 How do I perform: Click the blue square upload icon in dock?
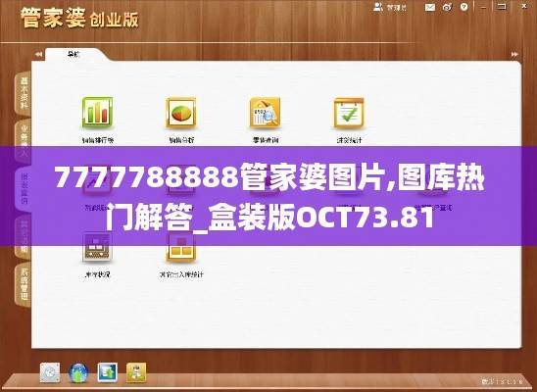point(107,372)
